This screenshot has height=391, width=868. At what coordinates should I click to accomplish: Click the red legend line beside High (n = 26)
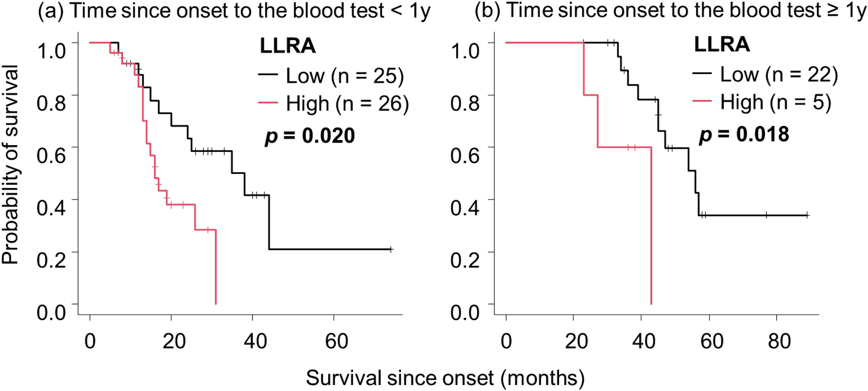[269, 103]
